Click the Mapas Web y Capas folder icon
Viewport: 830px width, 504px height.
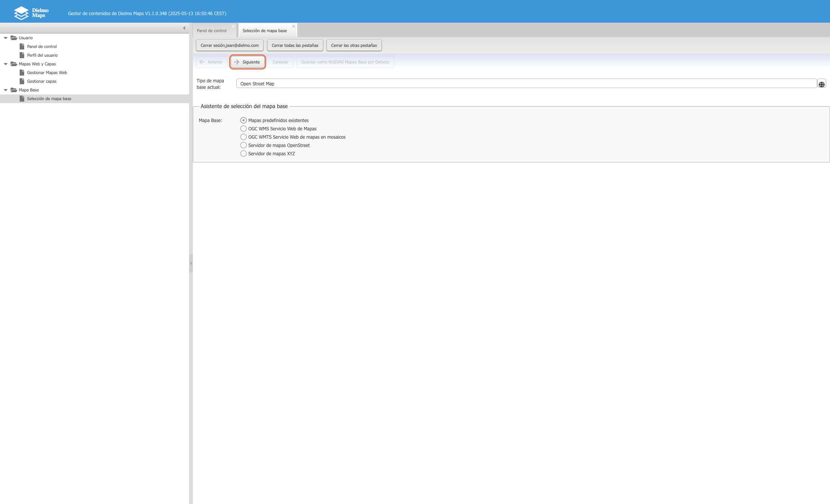coord(14,64)
